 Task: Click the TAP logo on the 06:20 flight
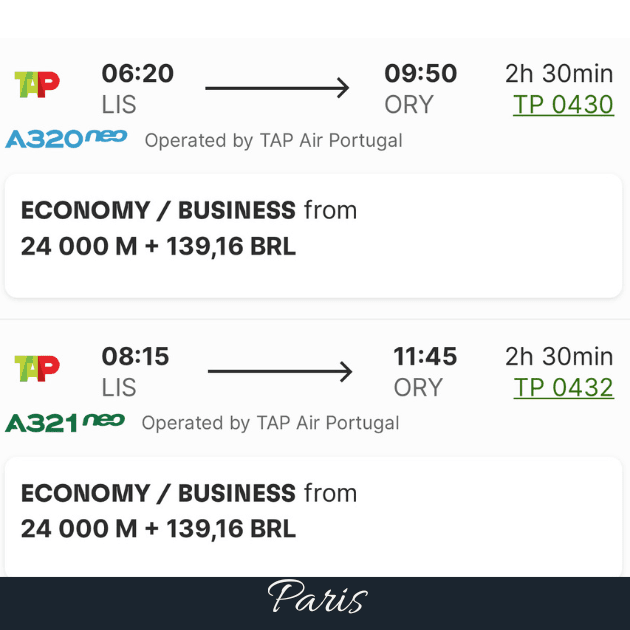tap(37, 85)
